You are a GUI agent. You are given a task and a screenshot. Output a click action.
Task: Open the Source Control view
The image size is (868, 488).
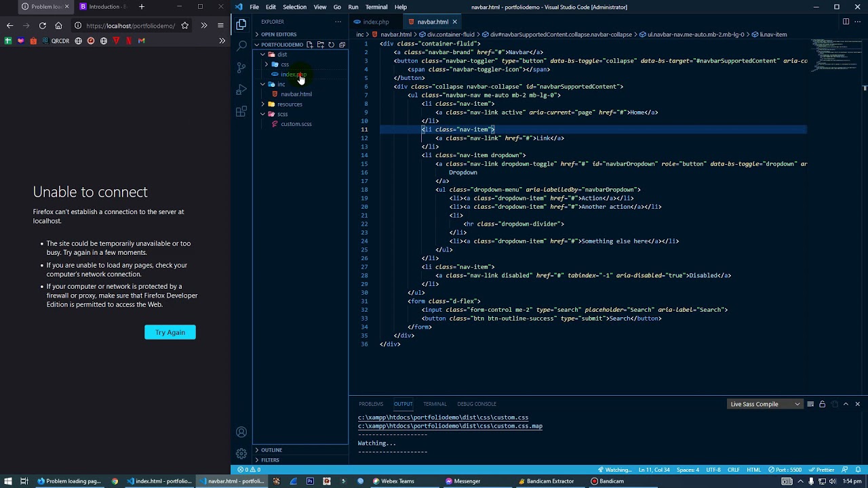(x=241, y=68)
